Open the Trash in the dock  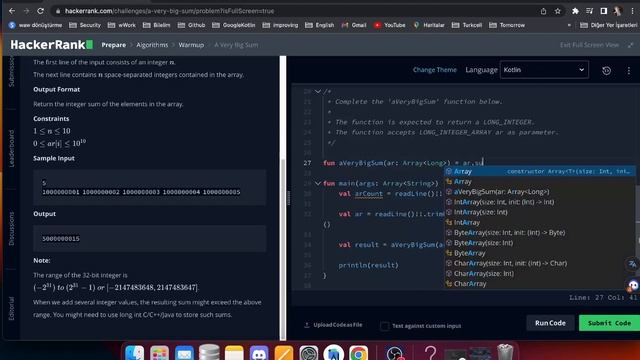coord(505,352)
